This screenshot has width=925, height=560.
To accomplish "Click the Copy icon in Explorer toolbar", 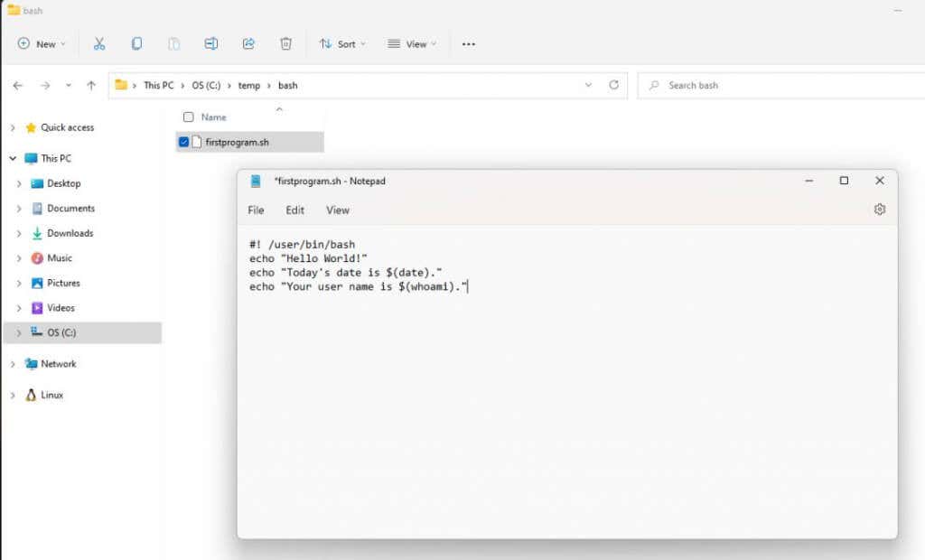I will point(136,43).
